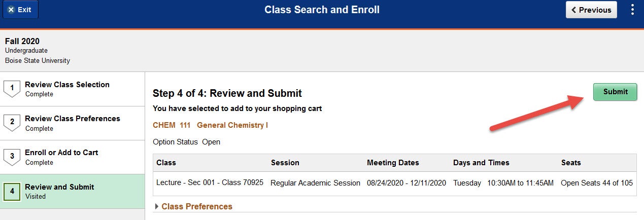Go back with the Previous button
The width and height of the screenshot is (644, 220).
coord(591,10)
